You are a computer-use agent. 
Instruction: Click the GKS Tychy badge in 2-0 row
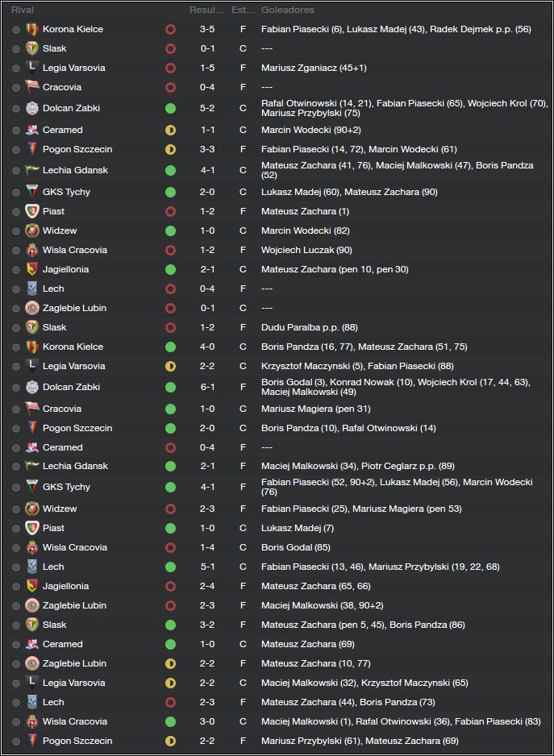31,192
